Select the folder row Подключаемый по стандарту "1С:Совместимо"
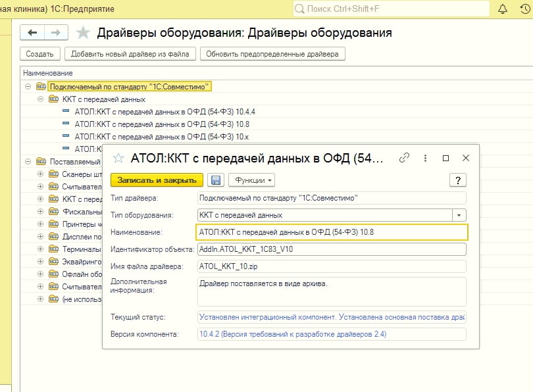Viewport: 533px width, 392px height. (129, 87)
